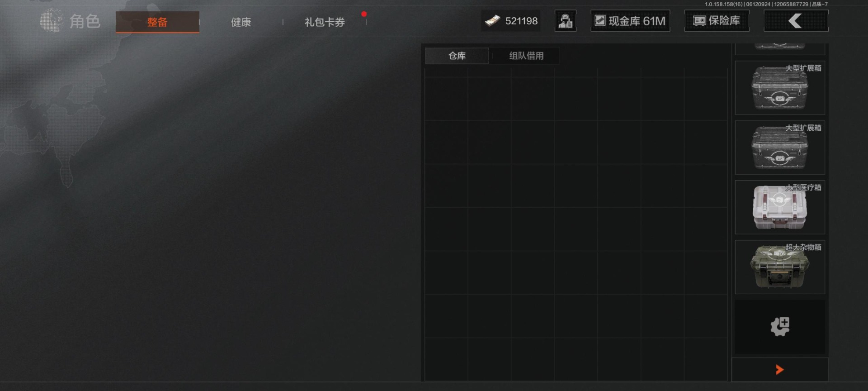The width and height of the screenshot is (868, 391).
Task: Click the back arrow button
Action: click(x=796, y=21)
